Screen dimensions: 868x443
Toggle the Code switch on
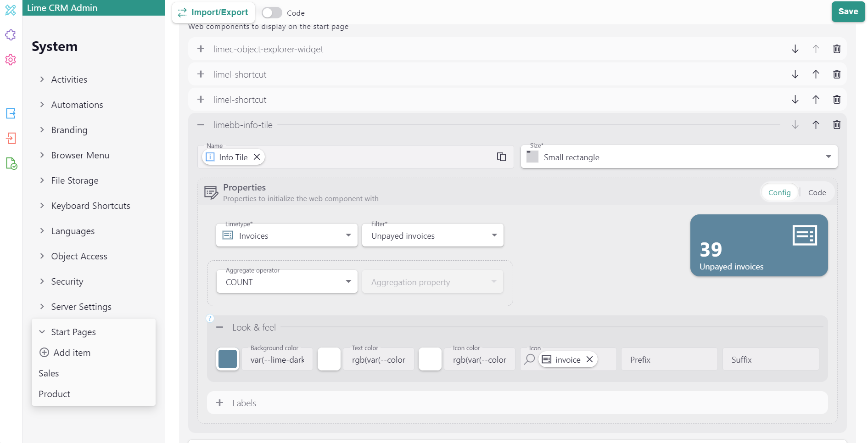pos(272,13)
